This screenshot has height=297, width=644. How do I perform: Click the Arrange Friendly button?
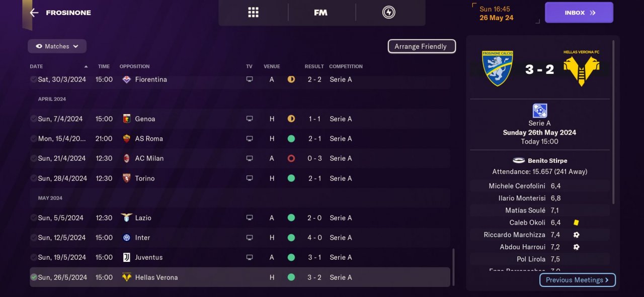coord(421,46)
